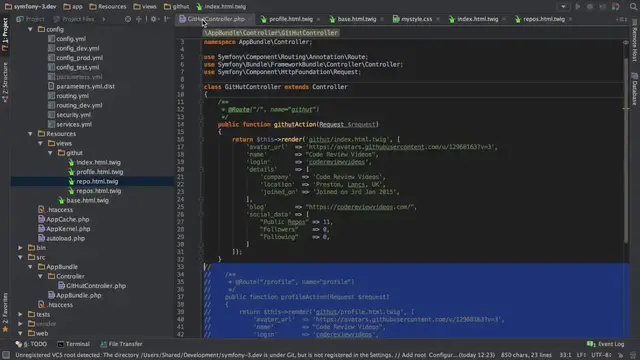Click the UTF-8 encoding status indicator
Screen dimensions: 640x360
[x=601, y=355]
